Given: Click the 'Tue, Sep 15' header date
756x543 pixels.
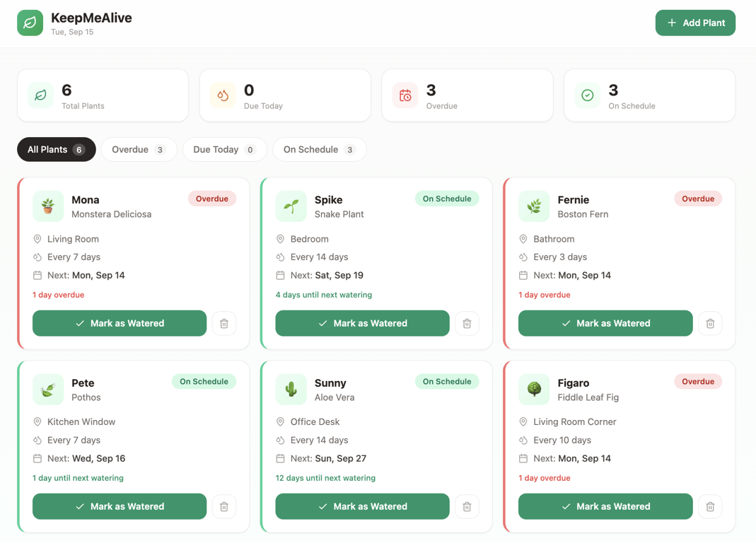Looking at the screenshot, I should pyautogui.click(x=72, y=32).
